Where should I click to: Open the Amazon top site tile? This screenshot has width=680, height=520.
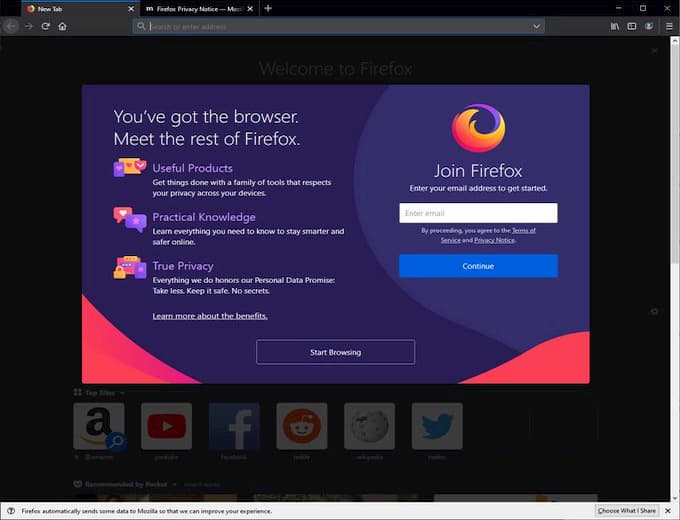coord(99,426)
